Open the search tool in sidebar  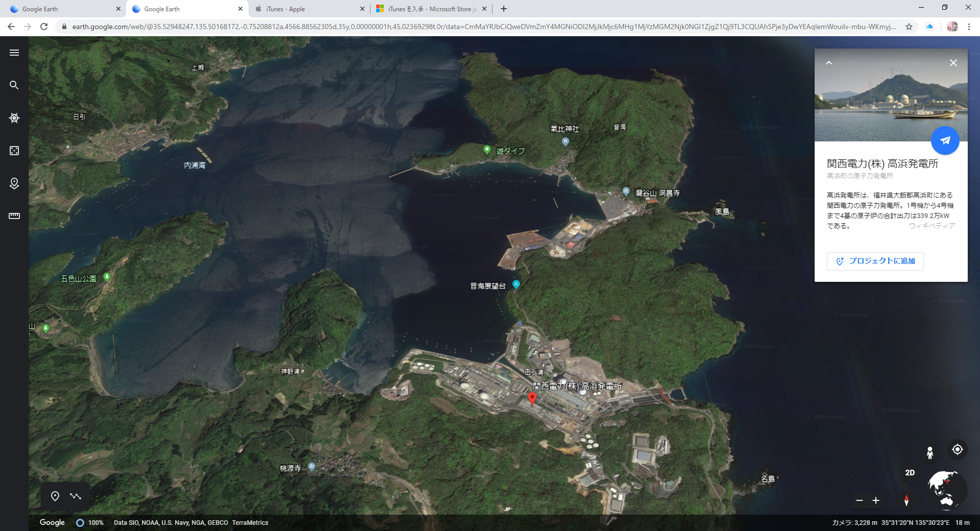[14, 85]
